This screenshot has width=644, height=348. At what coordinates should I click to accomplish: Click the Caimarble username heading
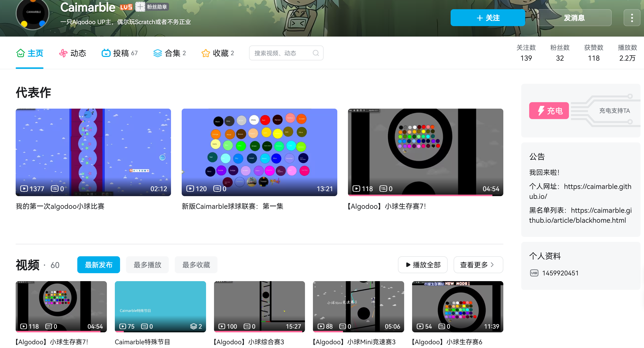click(x=88, y=7)
